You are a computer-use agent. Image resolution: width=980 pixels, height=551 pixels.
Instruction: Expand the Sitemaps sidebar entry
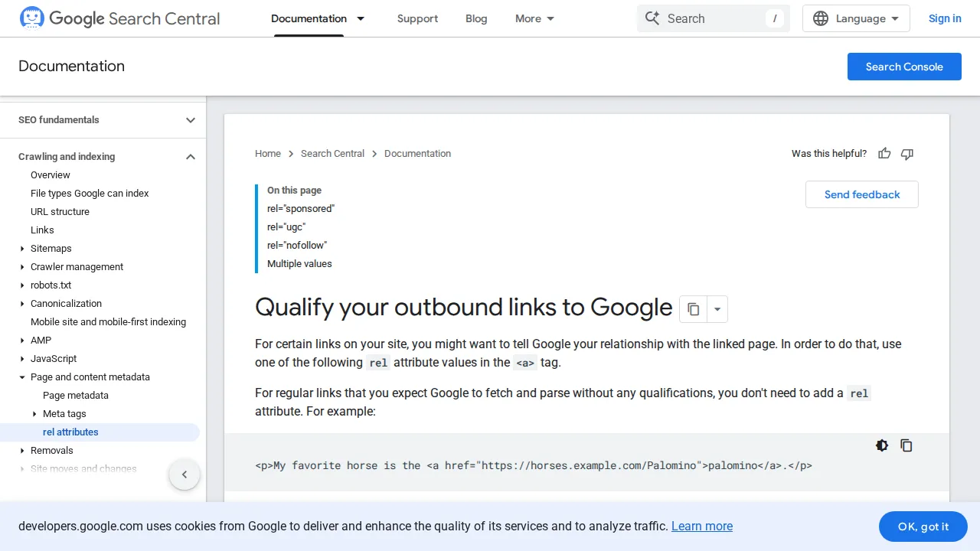21,248
